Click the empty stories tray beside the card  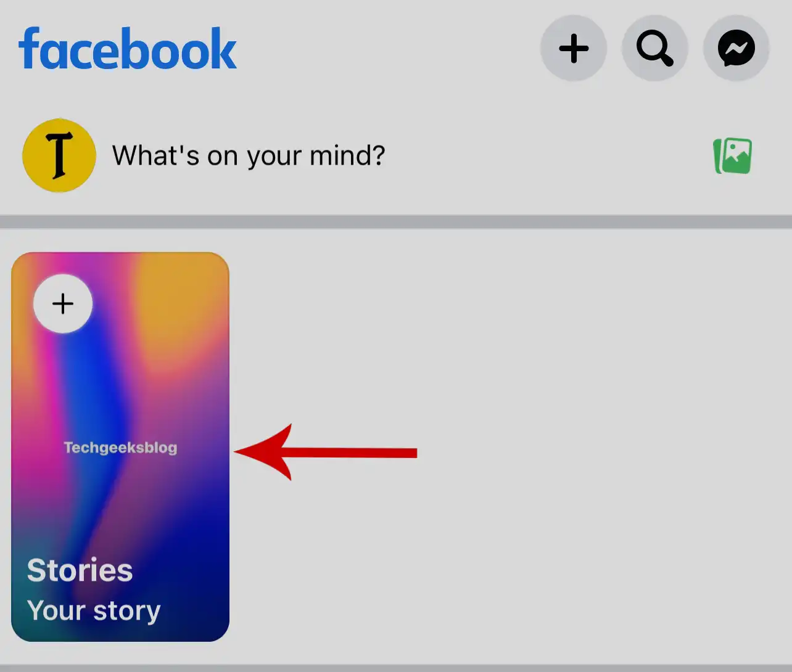point(511,447)
